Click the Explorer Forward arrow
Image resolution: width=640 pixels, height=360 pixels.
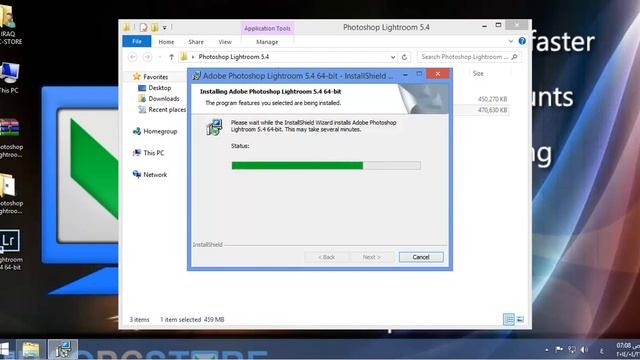tap(147, 57)
